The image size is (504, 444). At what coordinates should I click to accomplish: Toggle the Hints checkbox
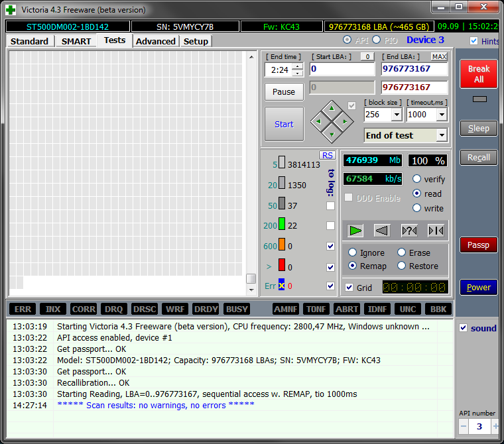coord(473,41)
